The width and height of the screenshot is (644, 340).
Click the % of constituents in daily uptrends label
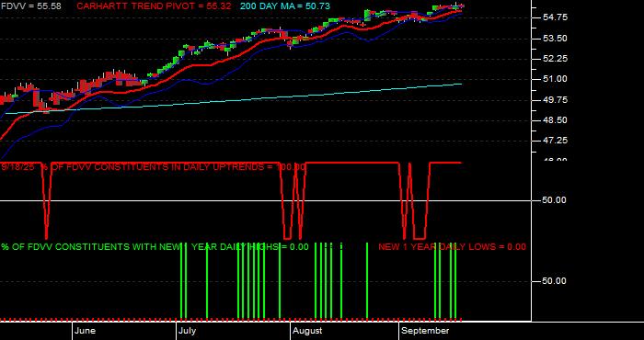pos(154,167)
